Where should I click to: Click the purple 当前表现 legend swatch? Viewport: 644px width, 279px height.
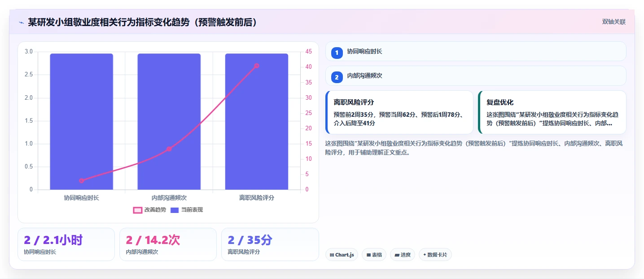175,210
